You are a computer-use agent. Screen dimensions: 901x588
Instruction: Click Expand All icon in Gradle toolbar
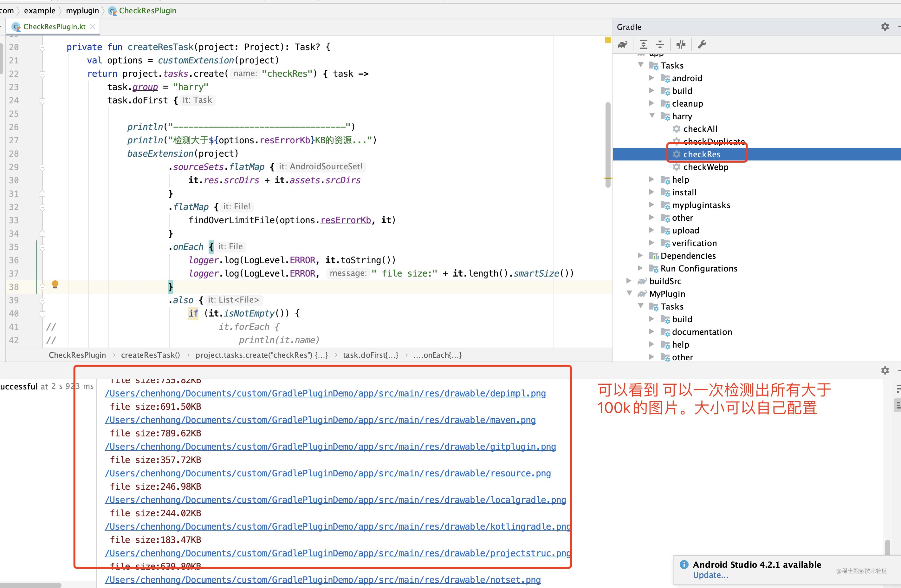click(643, 45)
